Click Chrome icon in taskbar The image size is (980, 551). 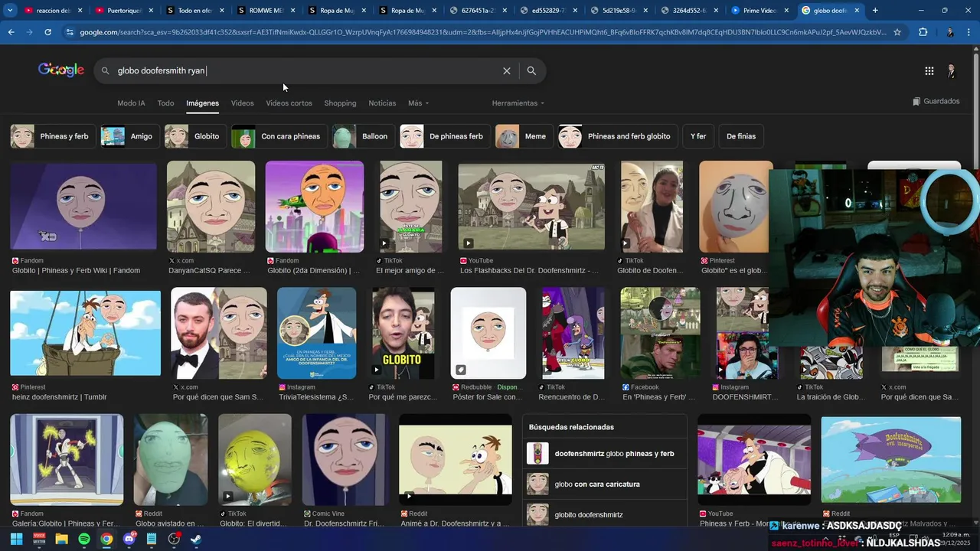(x=106, y=539)
